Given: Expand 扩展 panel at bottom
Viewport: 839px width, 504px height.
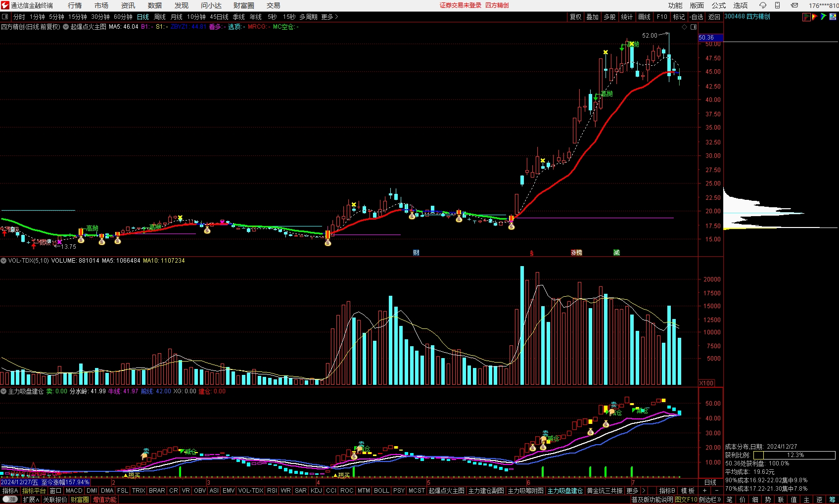Looking at the screenshot, I should click(x=31, y=500).
